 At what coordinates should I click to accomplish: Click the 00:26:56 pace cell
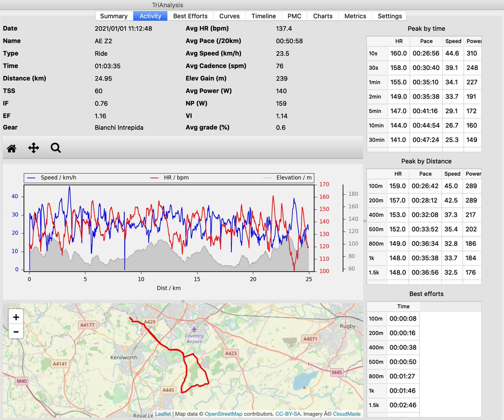tap(426, 53)
